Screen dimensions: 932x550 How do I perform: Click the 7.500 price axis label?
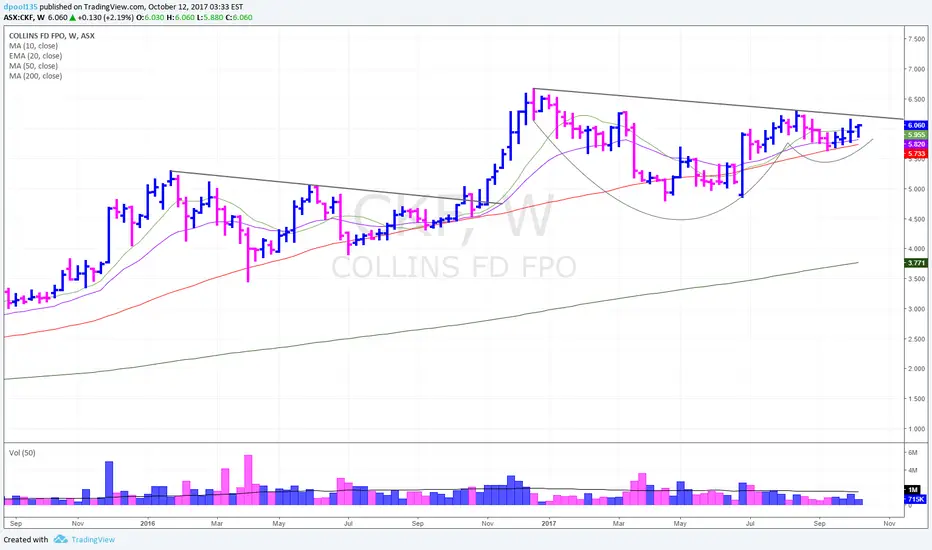[916, 39]
